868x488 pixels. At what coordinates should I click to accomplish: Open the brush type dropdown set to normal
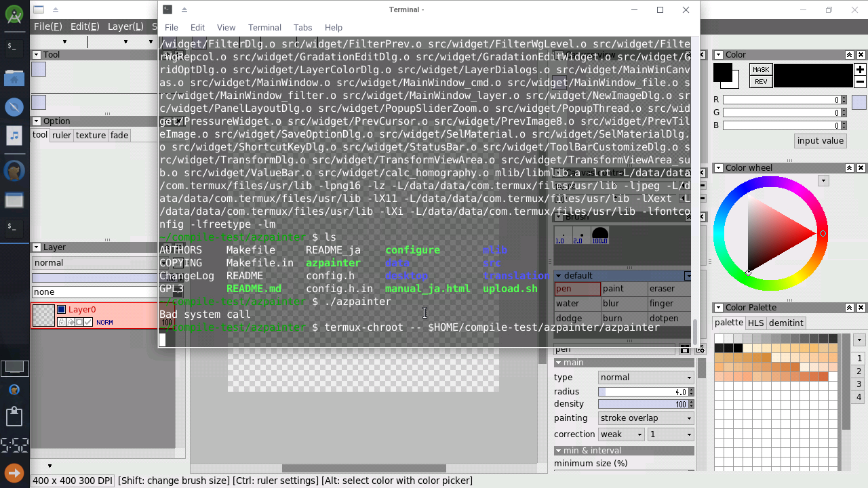(x=646, y=378)
